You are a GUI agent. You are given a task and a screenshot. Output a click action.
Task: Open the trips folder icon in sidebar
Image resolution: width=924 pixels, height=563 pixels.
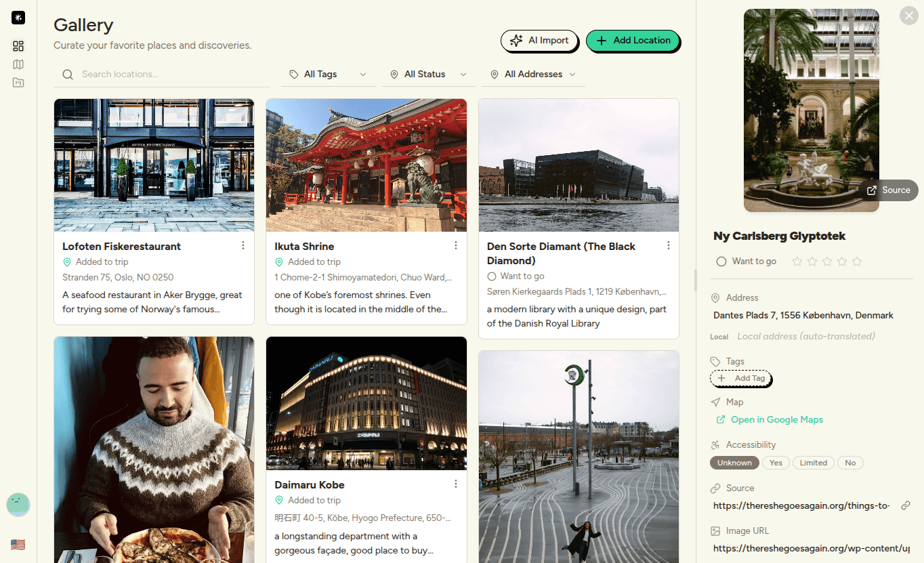(x=18, y=83)
